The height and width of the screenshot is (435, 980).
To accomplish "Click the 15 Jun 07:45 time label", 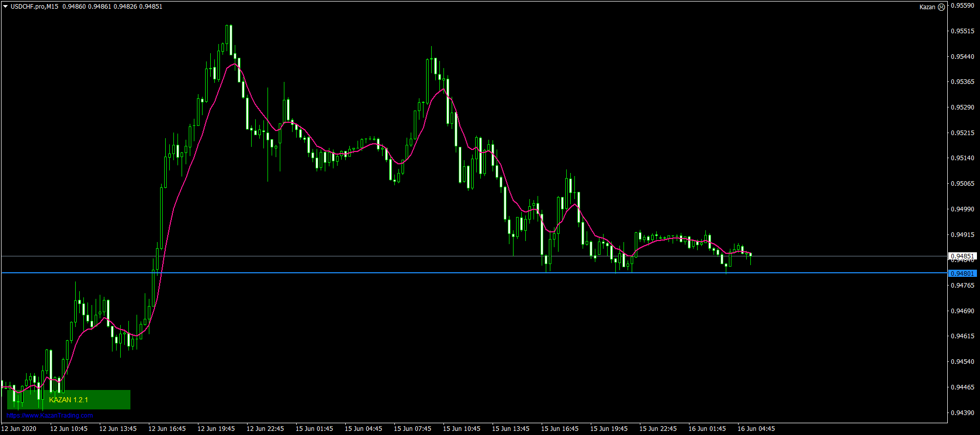I will (x=412, y=429).
